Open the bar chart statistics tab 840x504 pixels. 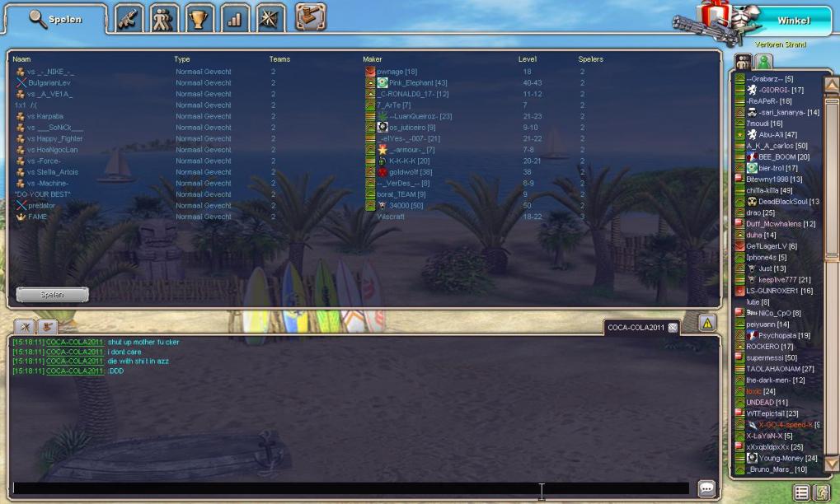coord(235,19)
